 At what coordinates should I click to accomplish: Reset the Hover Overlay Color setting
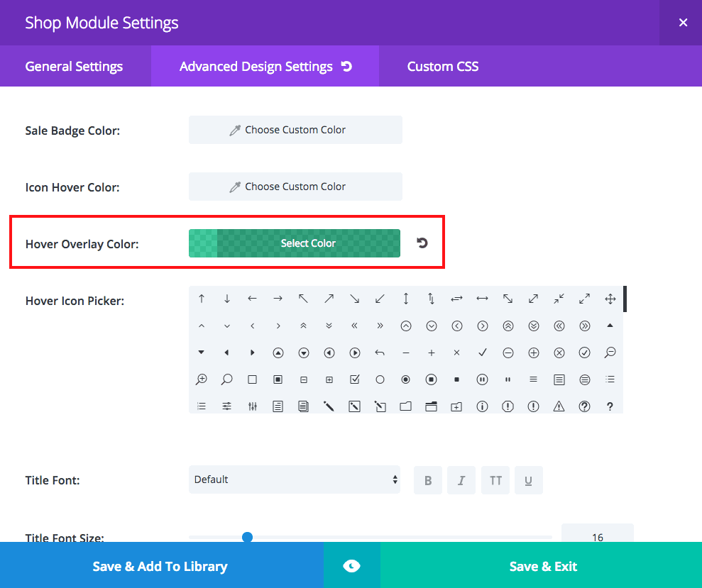pyautogui.click(x=422, y=243)
